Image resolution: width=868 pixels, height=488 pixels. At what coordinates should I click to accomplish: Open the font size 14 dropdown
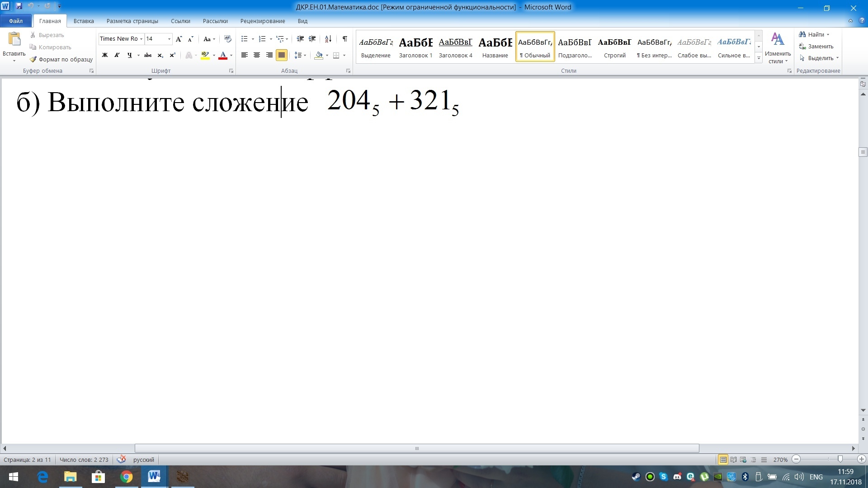(169, 39)
